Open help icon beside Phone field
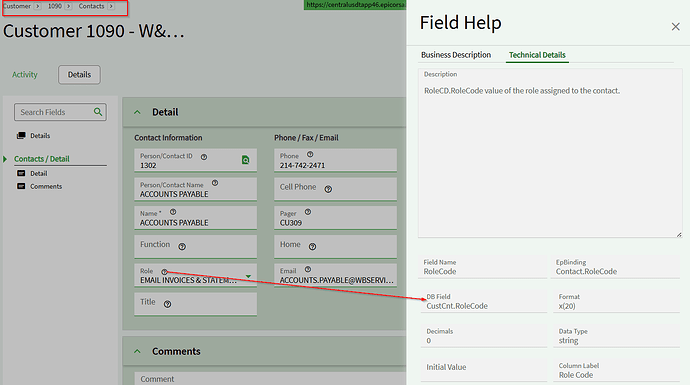The image size is (690, 385). [x=310, y=154]
